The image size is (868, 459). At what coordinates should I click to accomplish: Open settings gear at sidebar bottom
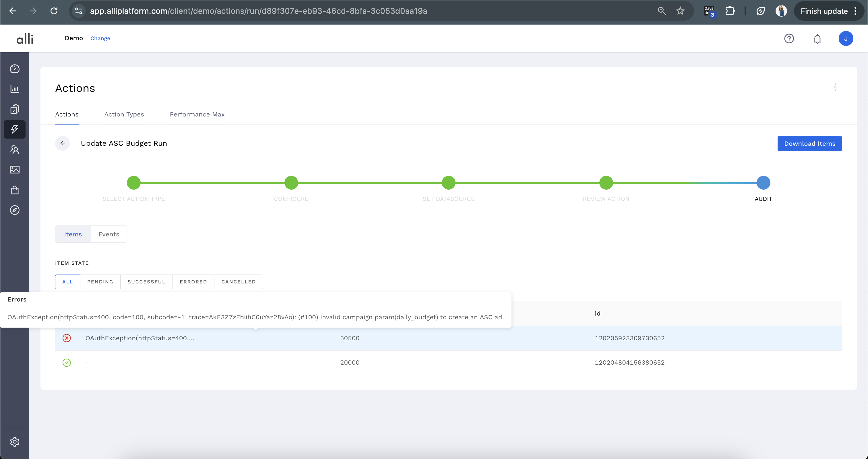tap(14, 442)
